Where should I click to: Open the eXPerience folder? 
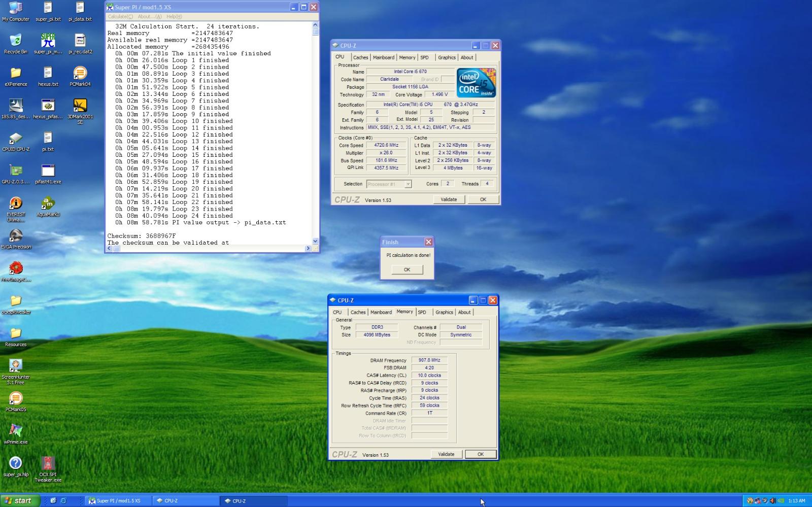coord(16,77)
